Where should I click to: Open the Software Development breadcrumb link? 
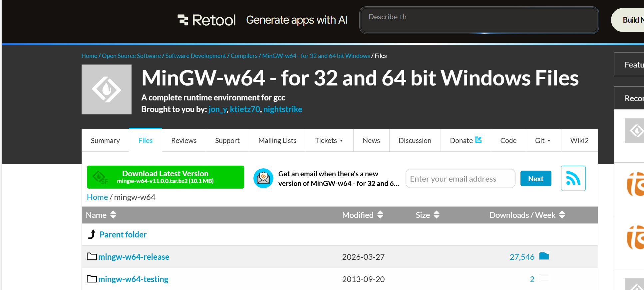195,56
